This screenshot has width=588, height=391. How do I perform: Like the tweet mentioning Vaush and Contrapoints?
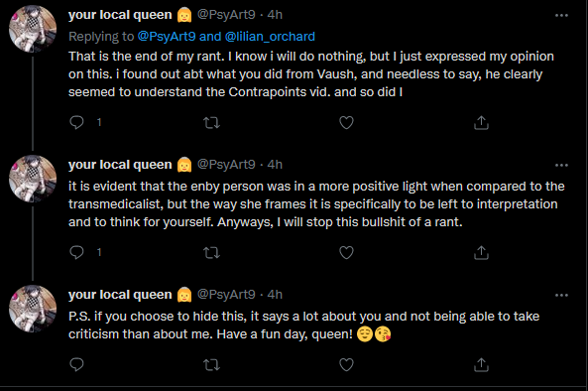(346, 123)
